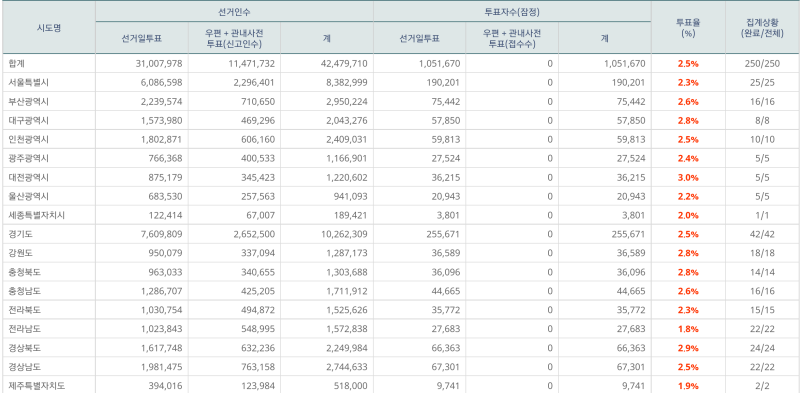Select the 부산광역시 row label
This screenshot has width=800, height=393.
pos(29,102)
